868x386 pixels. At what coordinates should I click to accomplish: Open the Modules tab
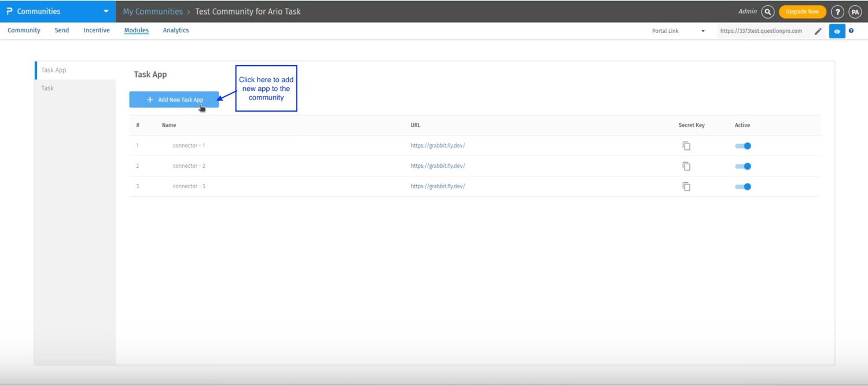(137, 30)
